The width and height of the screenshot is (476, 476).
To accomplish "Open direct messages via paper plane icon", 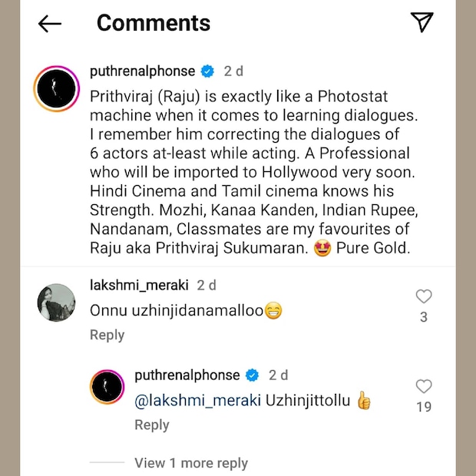I will click(x=422, y=23).
